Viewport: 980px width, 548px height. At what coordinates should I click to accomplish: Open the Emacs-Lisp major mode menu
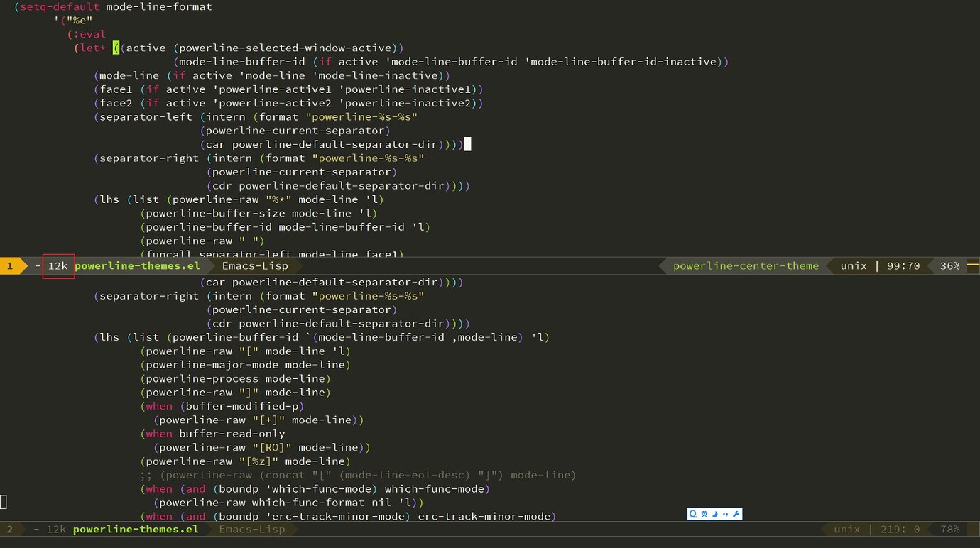(254, 265)
